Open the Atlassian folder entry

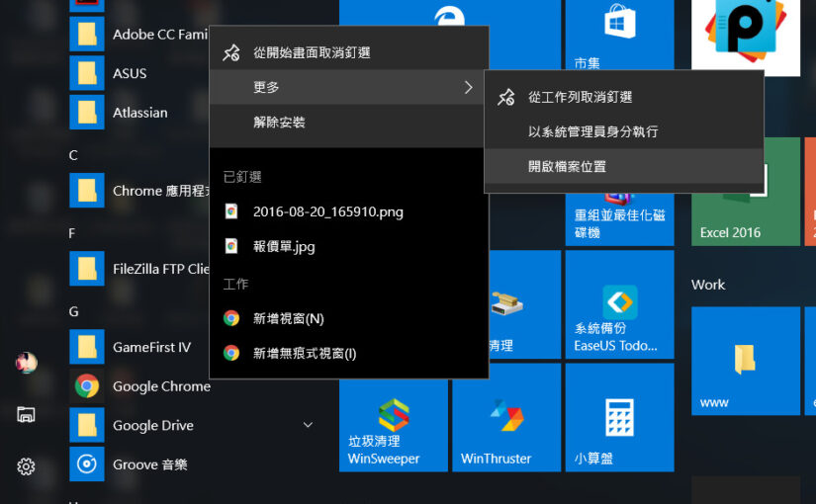pyautogui.click(x=139, y=113)
